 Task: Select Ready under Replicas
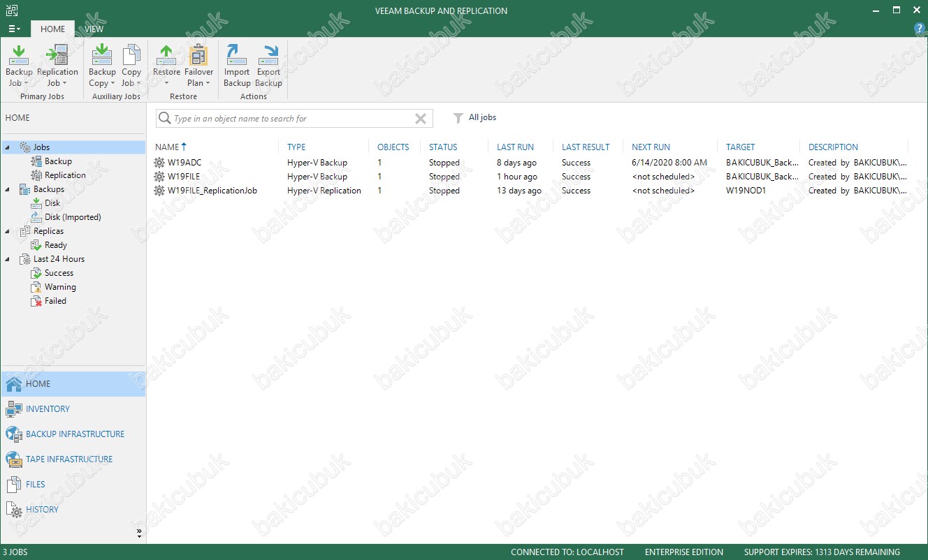point(55,245)
